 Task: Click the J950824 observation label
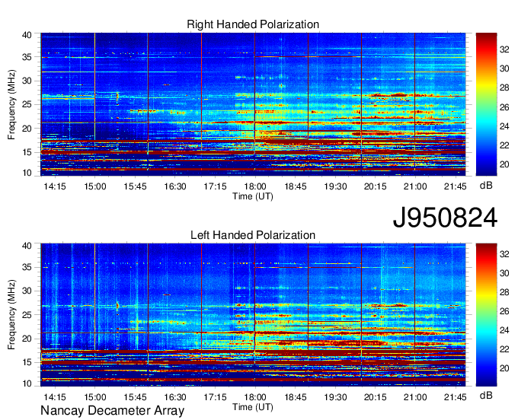click(445, 217)
